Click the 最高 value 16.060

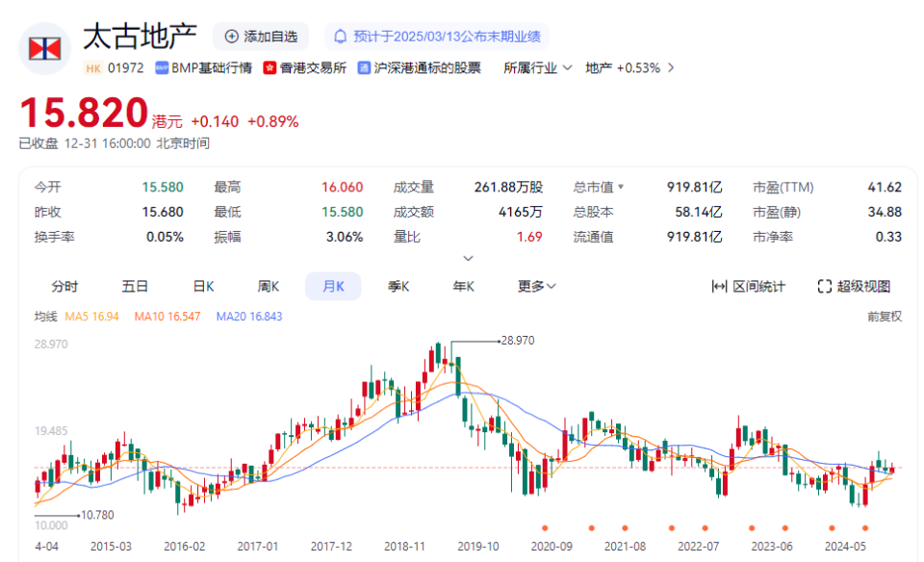(343, 188)
